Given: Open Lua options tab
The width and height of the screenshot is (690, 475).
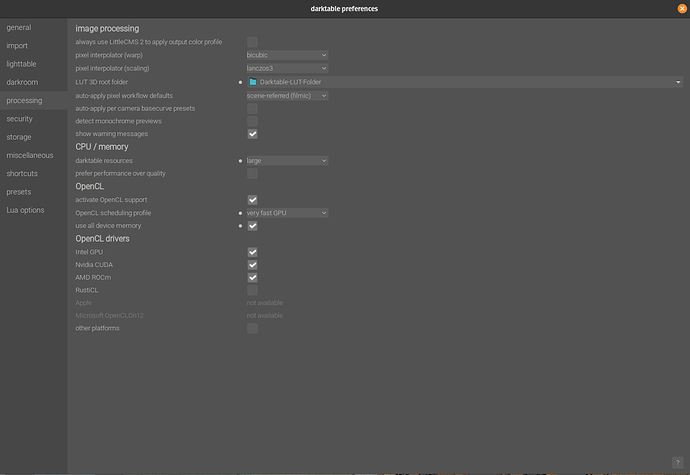Looking at the screenshot, I should click(x=33, y=210).
